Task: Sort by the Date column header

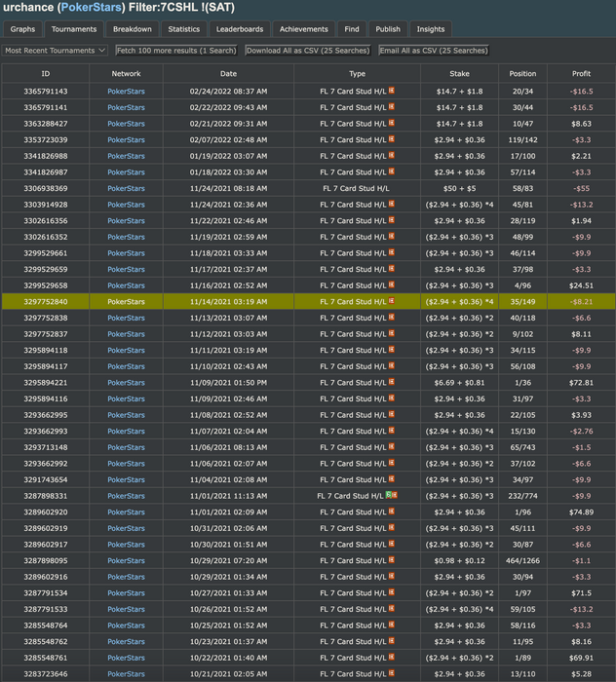Action: pos(228,73)
